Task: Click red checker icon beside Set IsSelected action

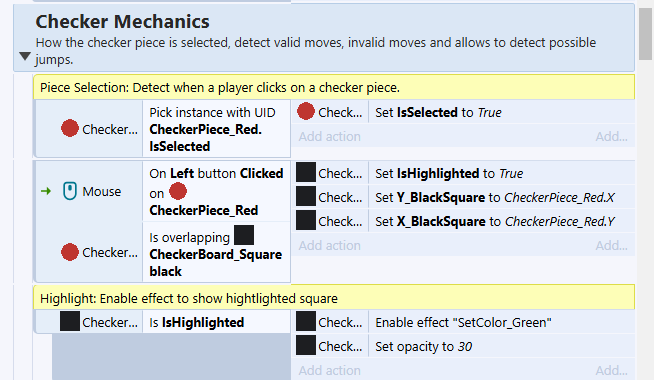Action: pyautogui.click(x=306, y=111)
